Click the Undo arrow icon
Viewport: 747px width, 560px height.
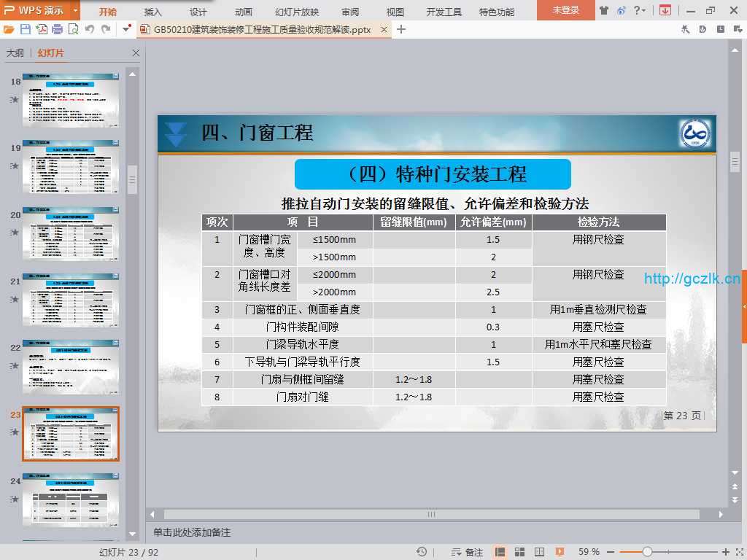(90, 29)
